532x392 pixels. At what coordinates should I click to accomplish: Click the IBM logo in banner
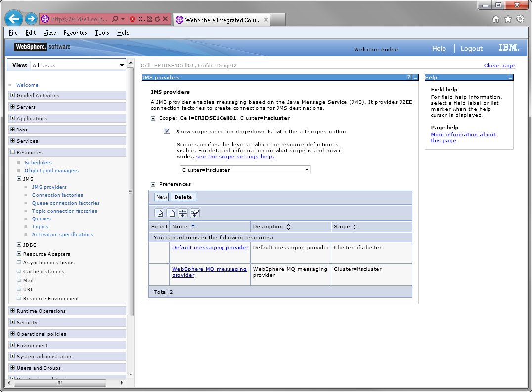pyautogui.click(x=509, y=47)
